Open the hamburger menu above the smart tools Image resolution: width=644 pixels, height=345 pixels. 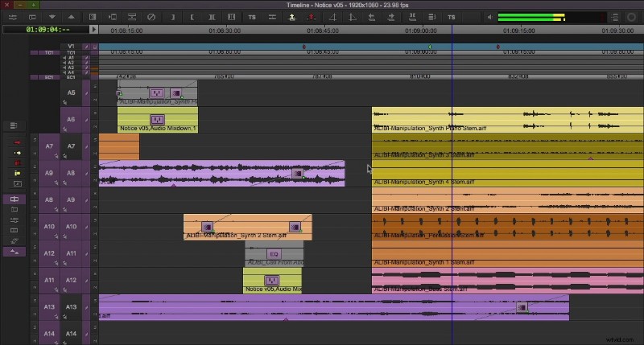point(14,125)
